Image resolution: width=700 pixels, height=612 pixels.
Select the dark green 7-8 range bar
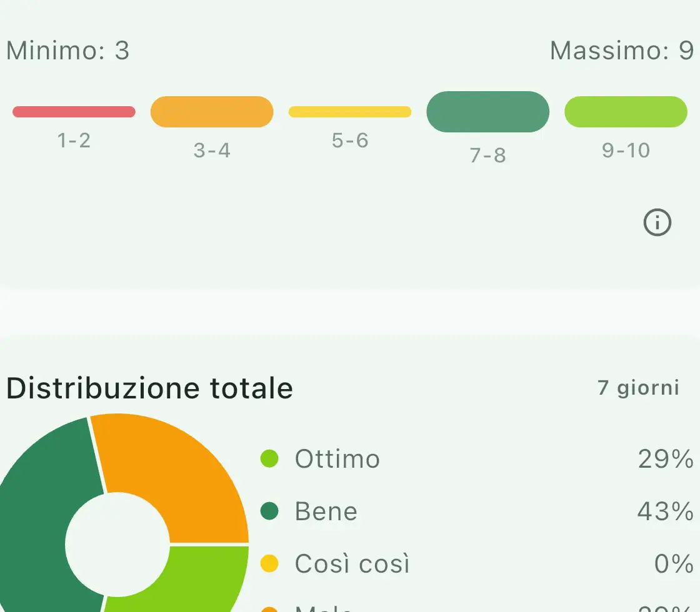[487, 112]
